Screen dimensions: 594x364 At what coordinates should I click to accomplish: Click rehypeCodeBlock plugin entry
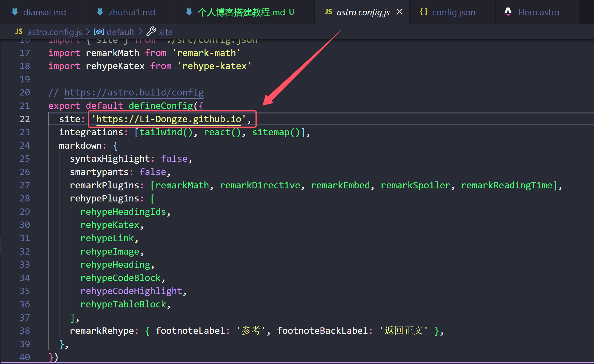120,278
